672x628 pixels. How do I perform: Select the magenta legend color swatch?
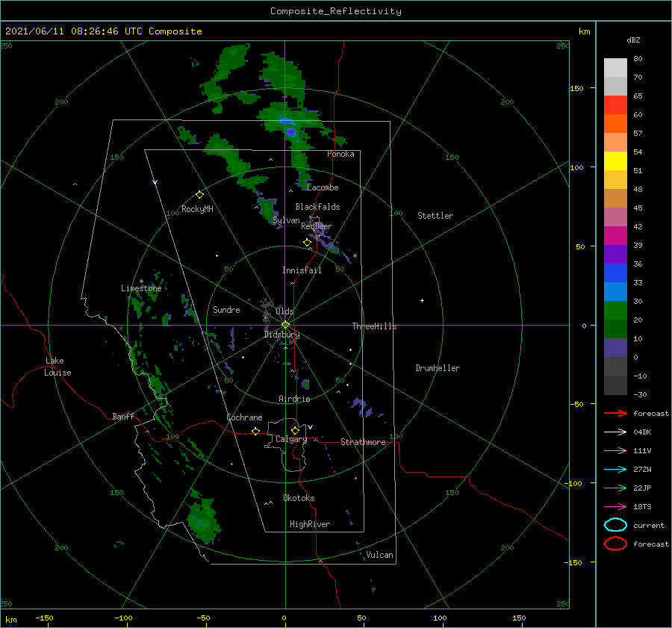pos(615,236)
